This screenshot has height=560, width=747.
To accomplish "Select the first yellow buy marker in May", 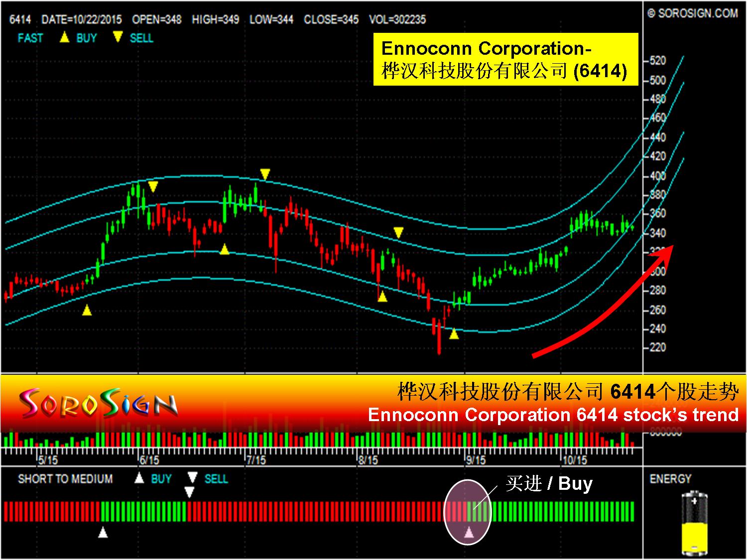I will pos(87,311).
